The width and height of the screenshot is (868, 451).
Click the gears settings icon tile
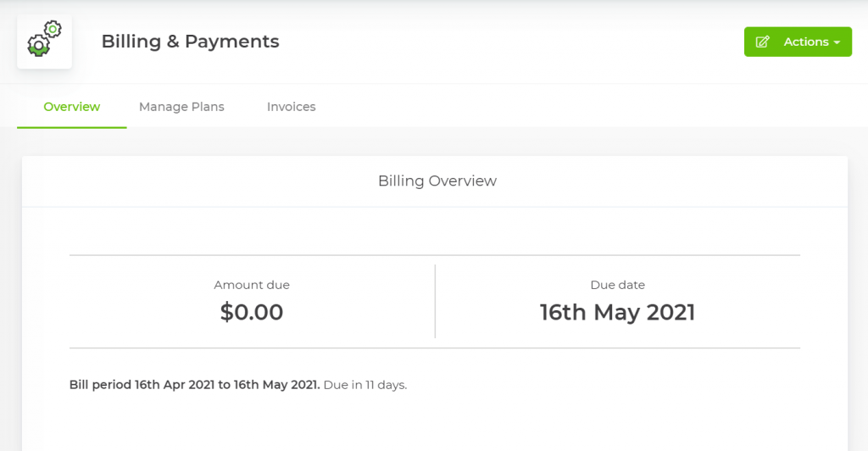[44, 42]
